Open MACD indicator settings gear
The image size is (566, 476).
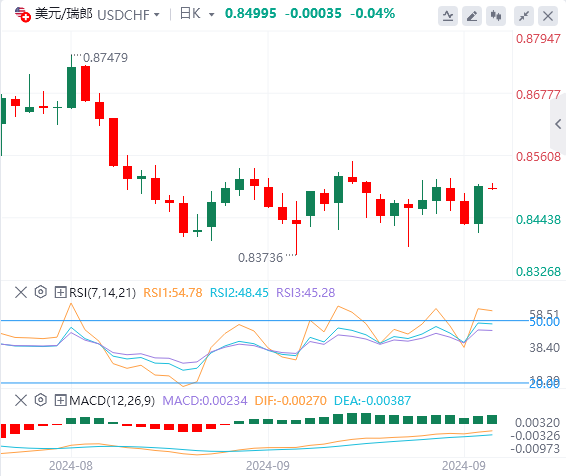[x=41, y=400]
